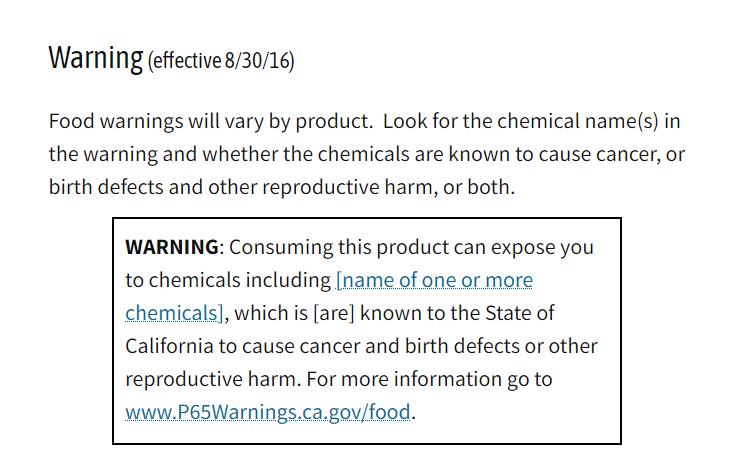Click "For more information go to" text

429,379
